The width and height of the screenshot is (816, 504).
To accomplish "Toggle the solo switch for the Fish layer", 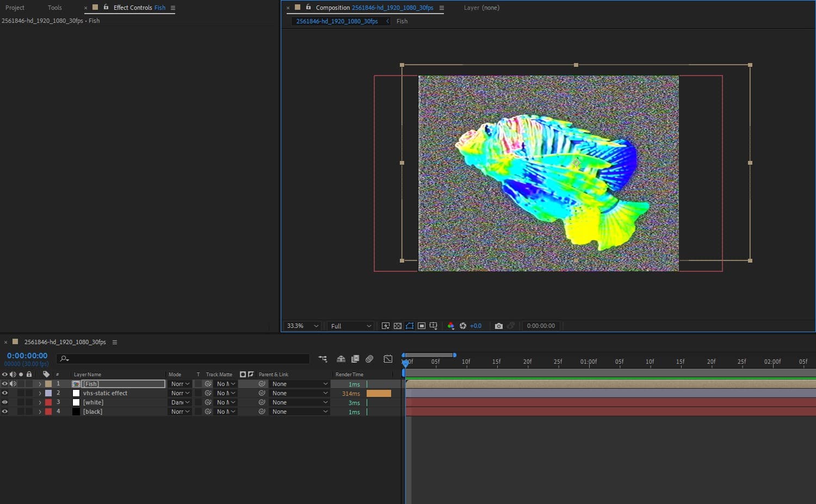I will 21,384.
